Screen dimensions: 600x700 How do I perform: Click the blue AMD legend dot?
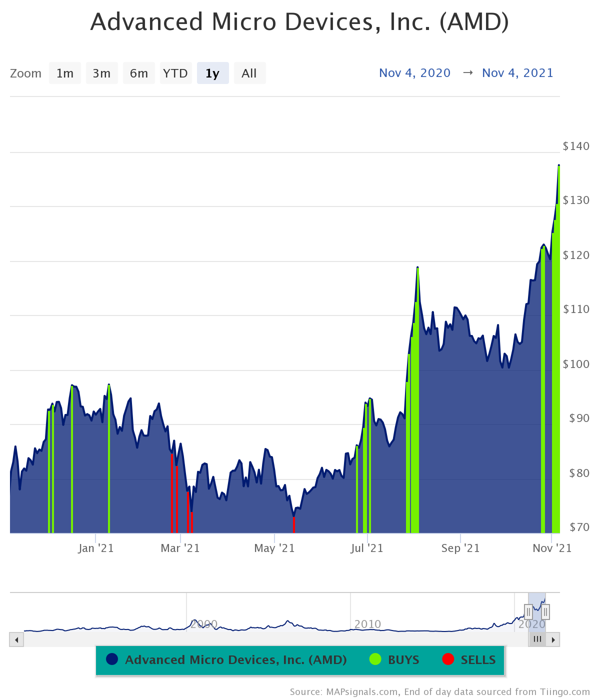[x=112, y=659]
